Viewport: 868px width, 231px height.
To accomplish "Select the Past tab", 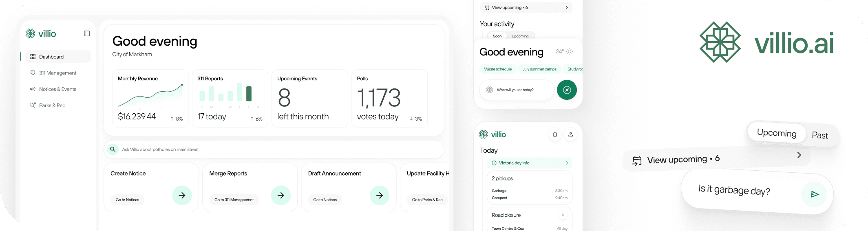I will click(819, 135).
